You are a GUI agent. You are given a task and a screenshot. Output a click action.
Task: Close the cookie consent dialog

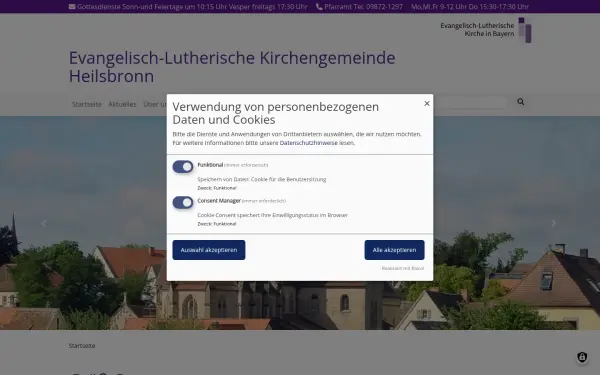click(x=427, y=103)
